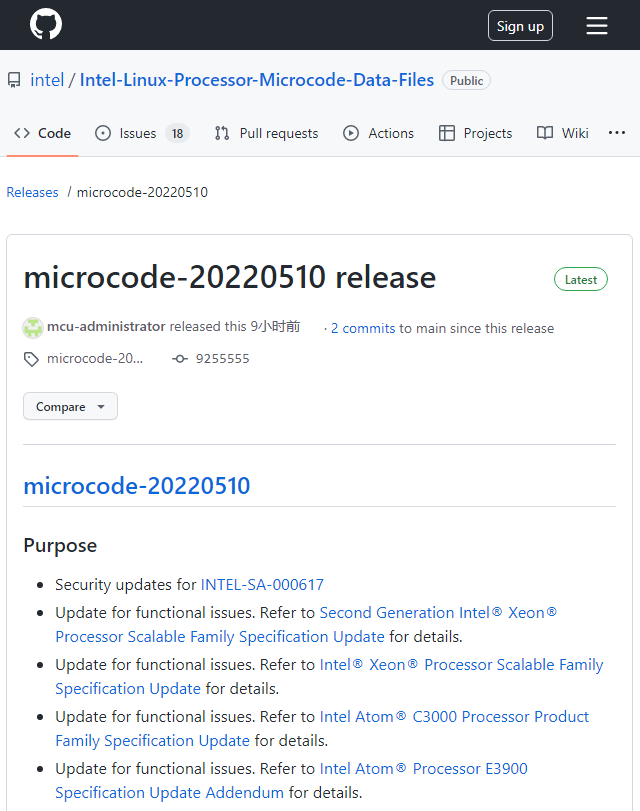Click the tag icon beside microcode-20...
Viewport: 640px width, 811px height.
pos(31,359)
